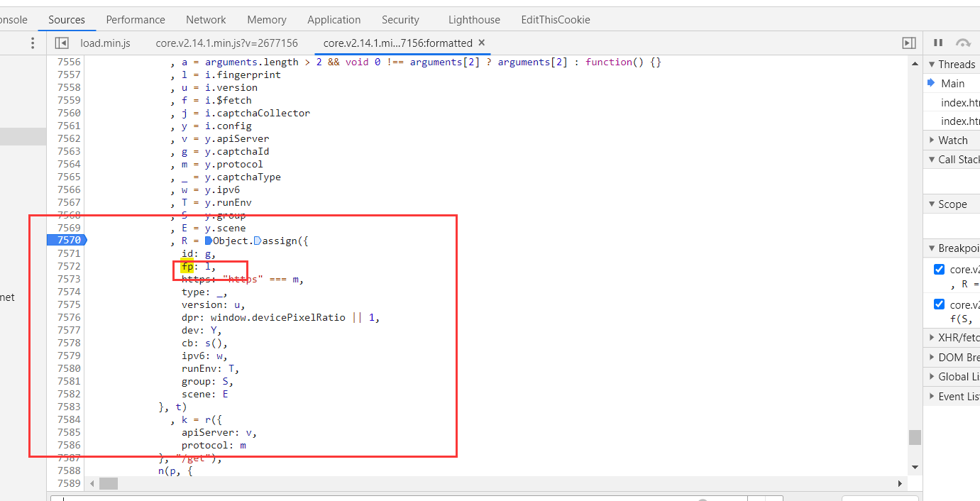
Task: Collapse the Scope section
Action: (952, 204)
